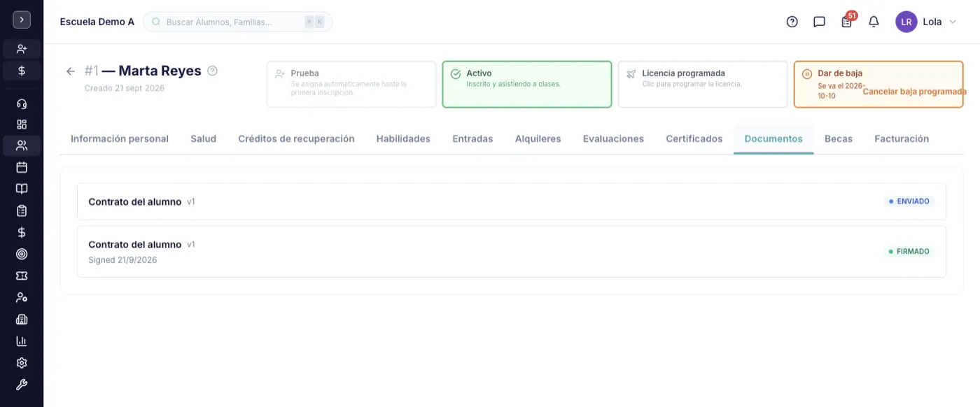Click the Dar de baja card

click(x=878, y=84)
